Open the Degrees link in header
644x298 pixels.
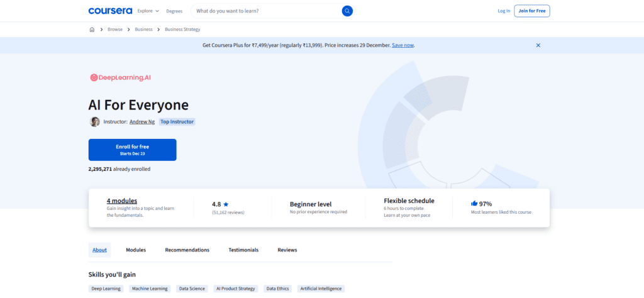tap(174, 11)
